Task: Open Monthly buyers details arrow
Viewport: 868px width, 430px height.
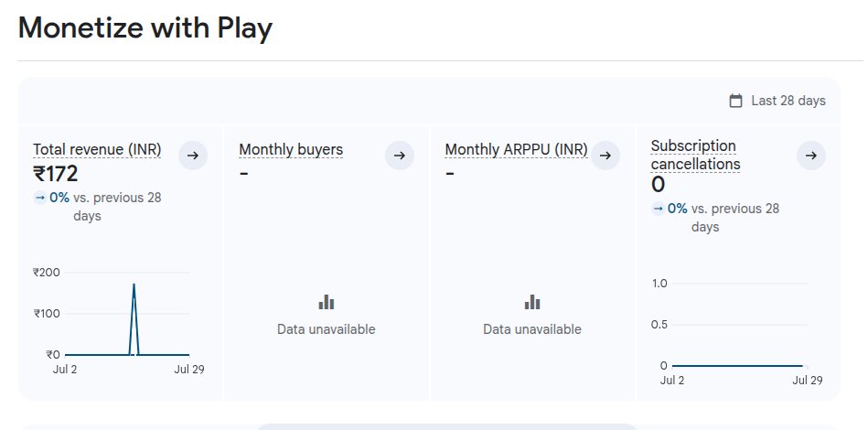Action: pos(399,156)
